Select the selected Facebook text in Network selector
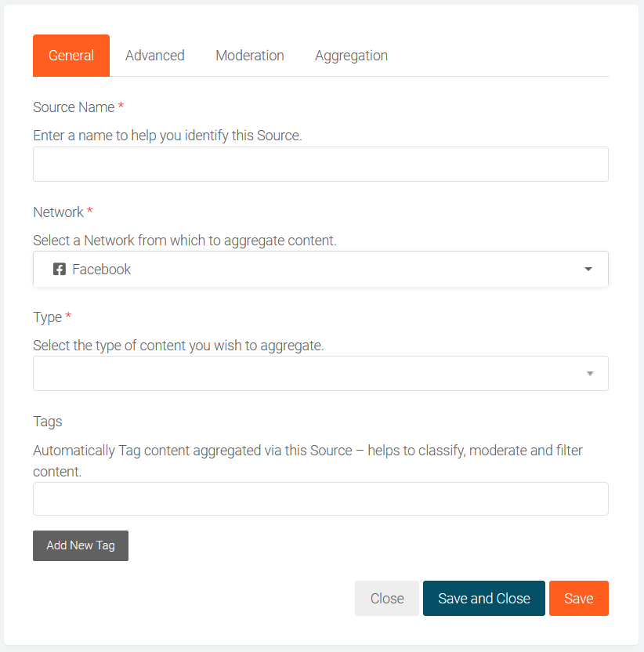The image size is (644, 652). (x=101, y=270)
